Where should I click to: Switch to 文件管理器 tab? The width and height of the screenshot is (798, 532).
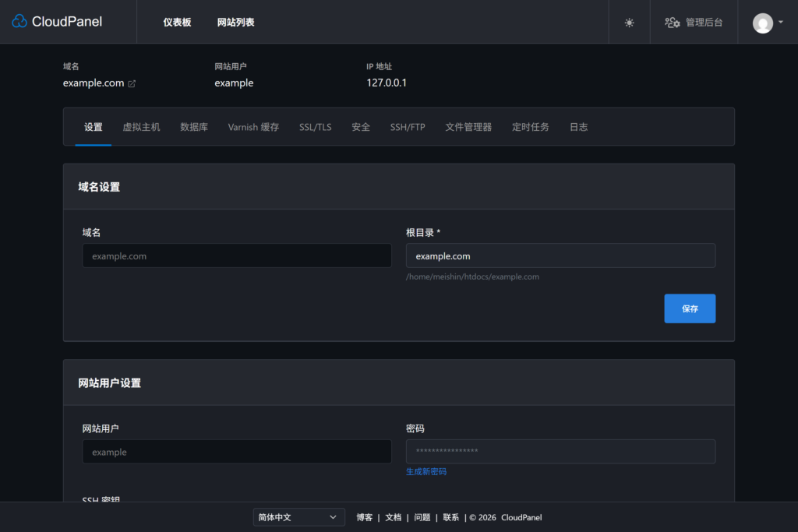(468, 127)
